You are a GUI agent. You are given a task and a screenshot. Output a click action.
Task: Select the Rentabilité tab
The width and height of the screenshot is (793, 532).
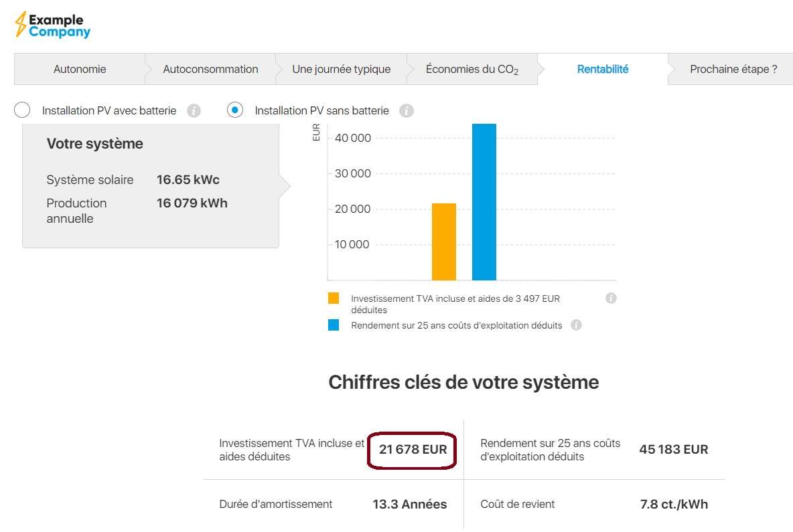coord(602,69)
